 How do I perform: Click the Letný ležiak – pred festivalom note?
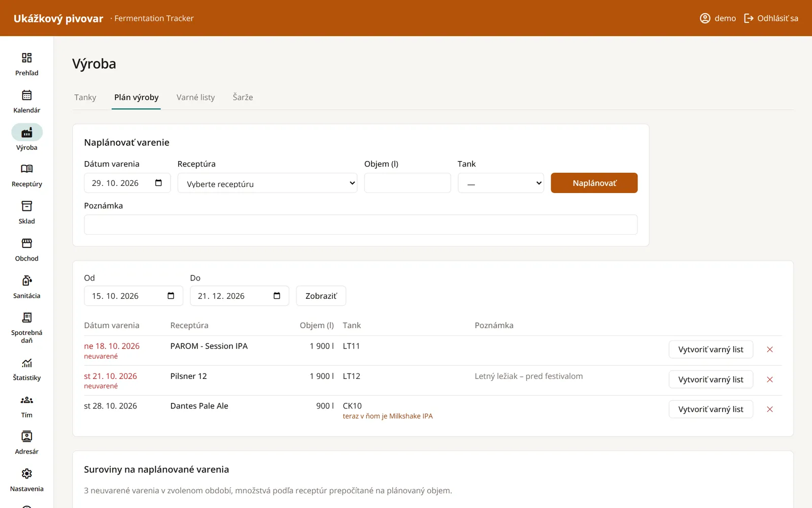point(529,376)
